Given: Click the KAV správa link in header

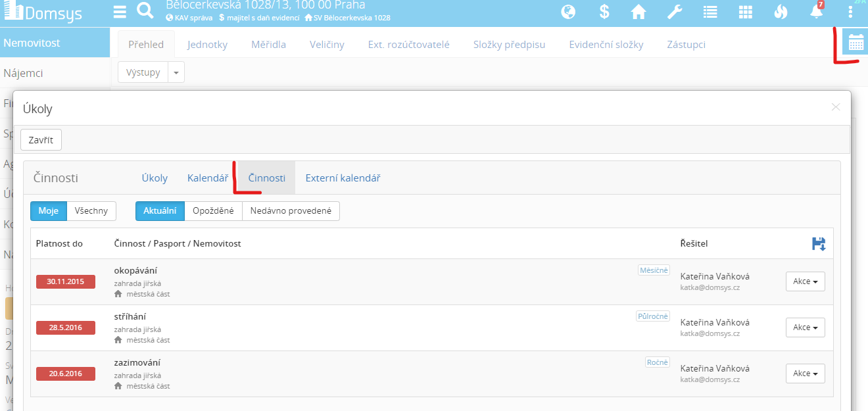Looking at the screenshot, I should click(189, 18).
